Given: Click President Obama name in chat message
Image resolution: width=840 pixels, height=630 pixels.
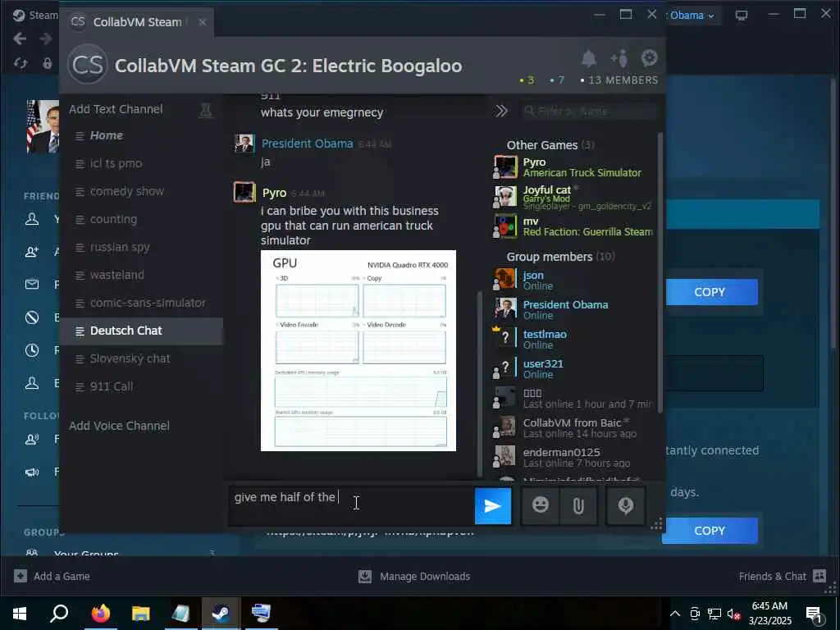Looking at the screenshot, I should click(x=307, y=144).
